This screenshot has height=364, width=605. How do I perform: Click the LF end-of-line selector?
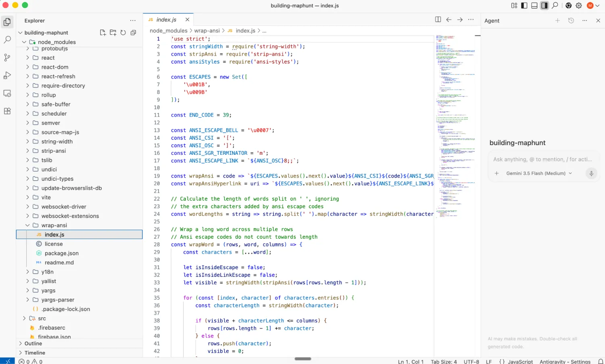pyautogui.click(x=489, y=362)
